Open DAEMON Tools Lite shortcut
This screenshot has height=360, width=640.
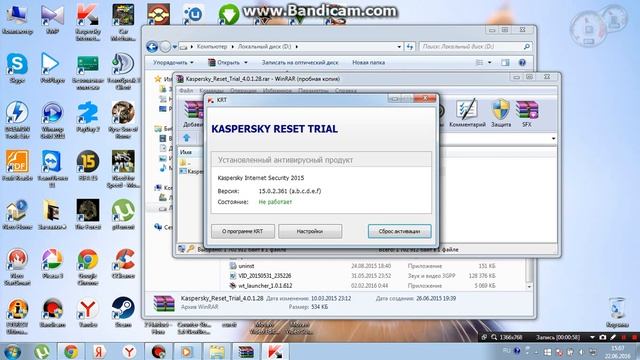17,120
